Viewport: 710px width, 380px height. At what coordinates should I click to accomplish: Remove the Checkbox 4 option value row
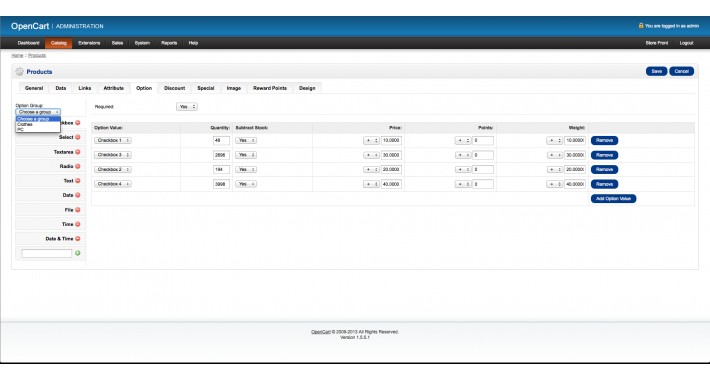(604, 184)
